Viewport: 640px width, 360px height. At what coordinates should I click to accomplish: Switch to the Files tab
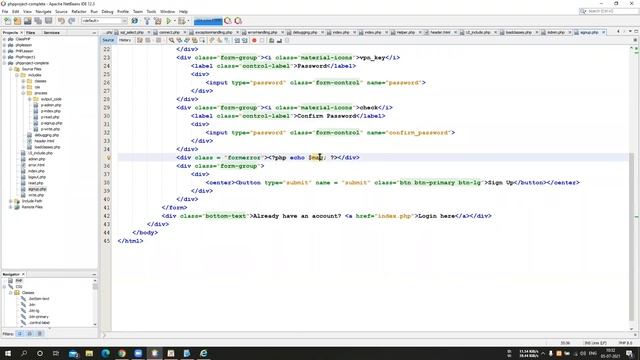click(x=31, y=32)
